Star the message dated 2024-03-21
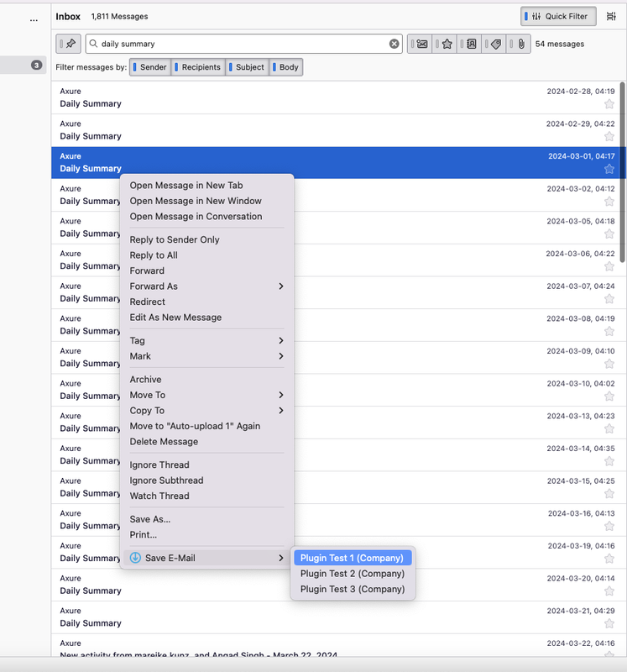Screen dimensions: 627x672 (609, 623)
